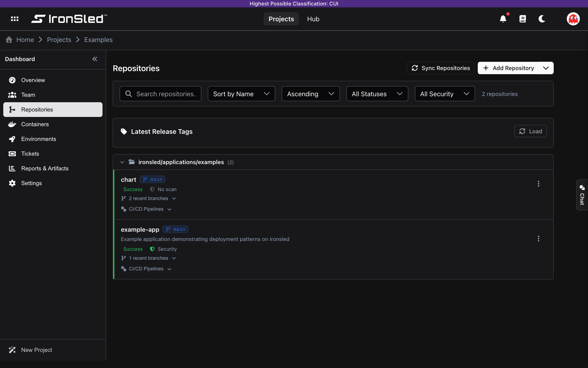This screenshot has height=368, width=588.
Task: Go to Projects breadcrumb
Action: click(59, 40)
